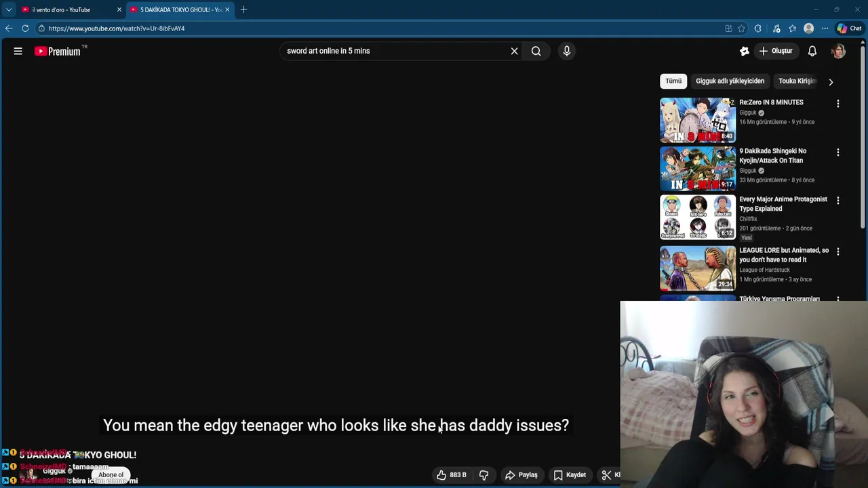
Task: Open the favorites list icon
Action: click(792, 28)
